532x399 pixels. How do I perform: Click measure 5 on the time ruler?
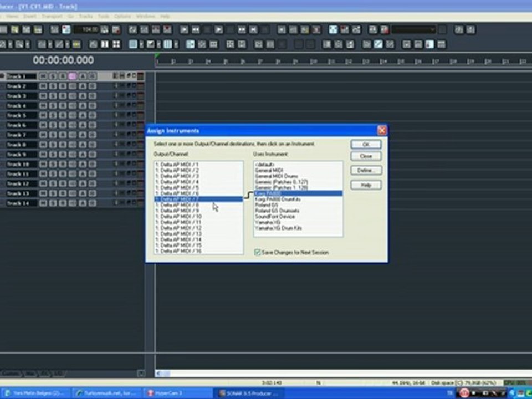coord(226,62)
